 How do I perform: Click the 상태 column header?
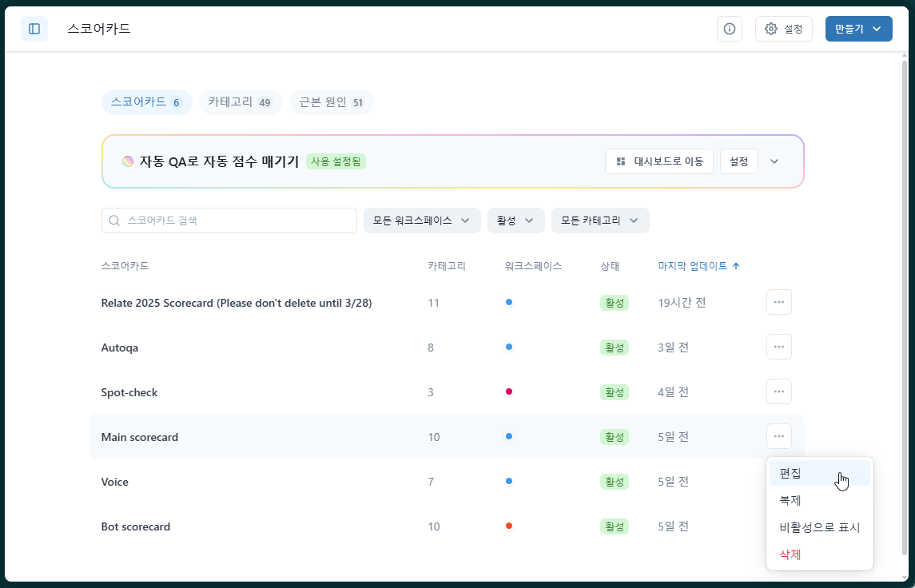610,266
